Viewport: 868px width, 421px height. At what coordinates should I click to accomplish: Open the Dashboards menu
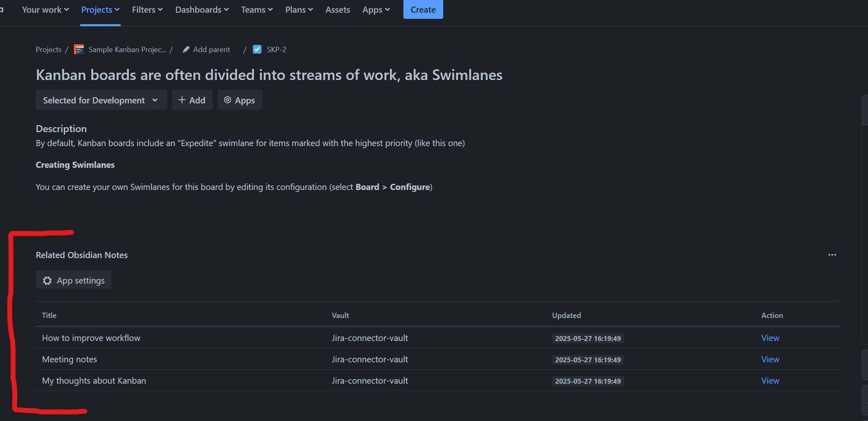202,9
